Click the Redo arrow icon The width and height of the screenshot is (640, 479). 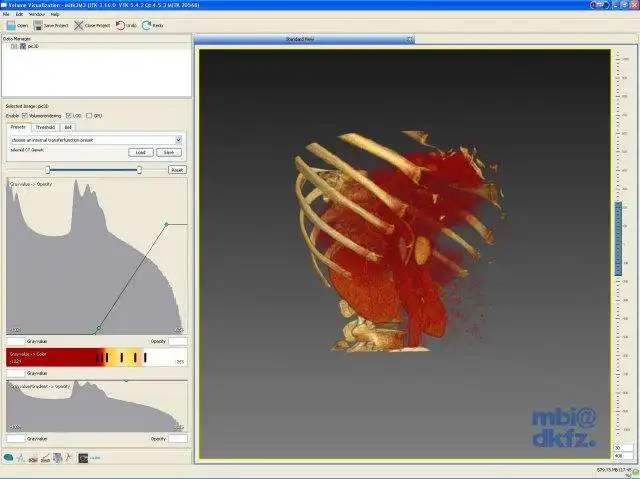click(x=147, y=25)
